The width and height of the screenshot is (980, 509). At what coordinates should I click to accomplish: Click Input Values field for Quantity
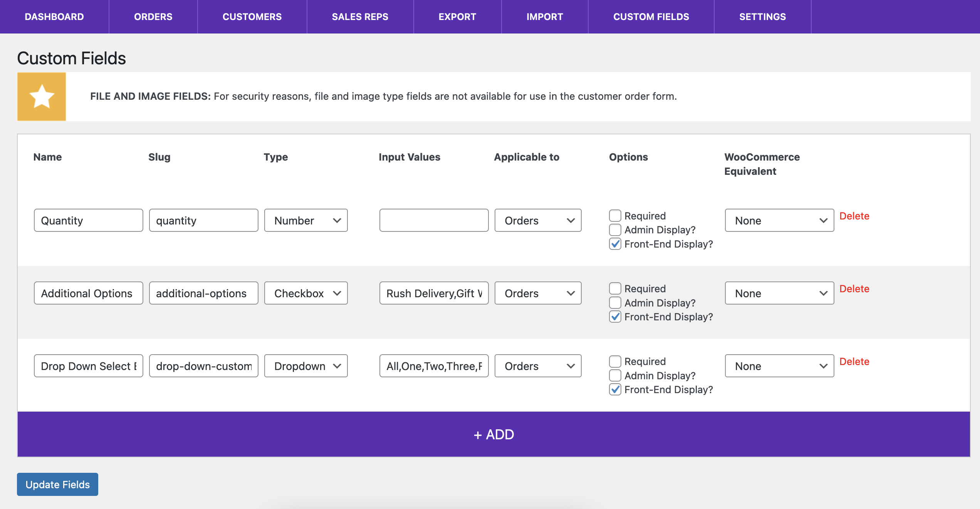pyautogui.click(x=434, y=220)
